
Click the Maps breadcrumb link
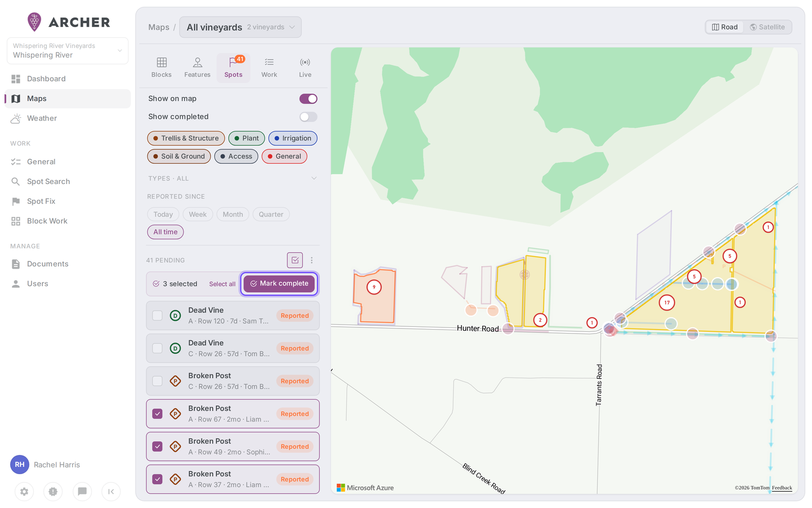click(x=159, y=27)
